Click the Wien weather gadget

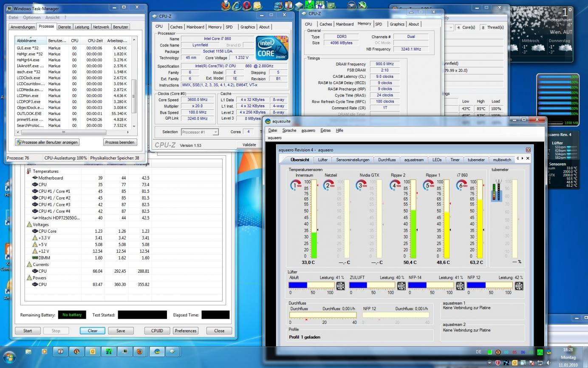pos(541,35)
